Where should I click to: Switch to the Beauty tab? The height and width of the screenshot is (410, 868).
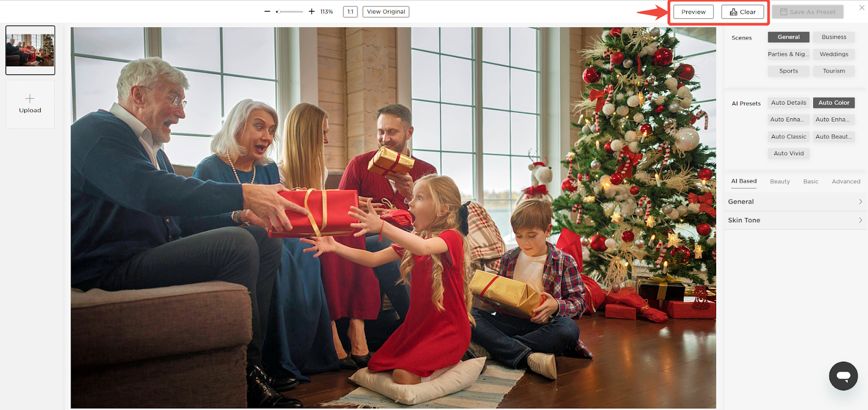[780, 182]
